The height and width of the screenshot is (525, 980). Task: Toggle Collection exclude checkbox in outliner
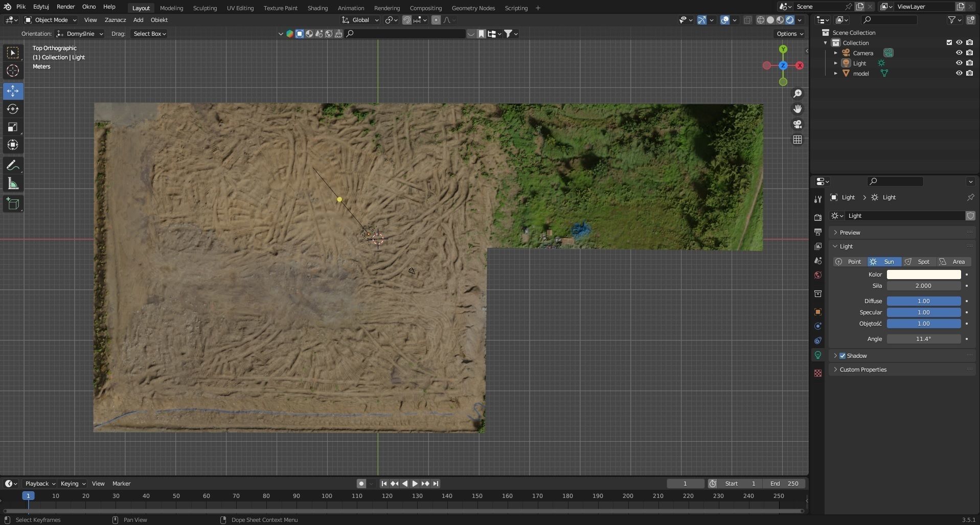949,42
